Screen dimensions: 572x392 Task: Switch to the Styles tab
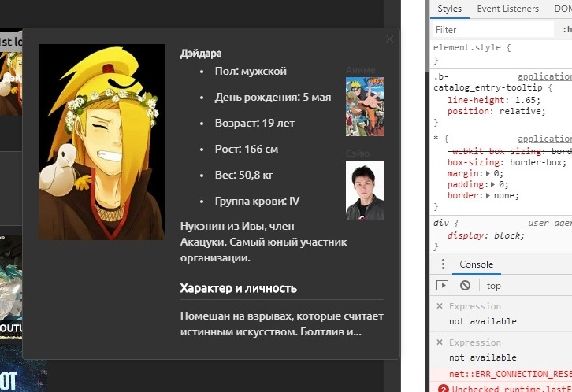(x=450, y=9)
